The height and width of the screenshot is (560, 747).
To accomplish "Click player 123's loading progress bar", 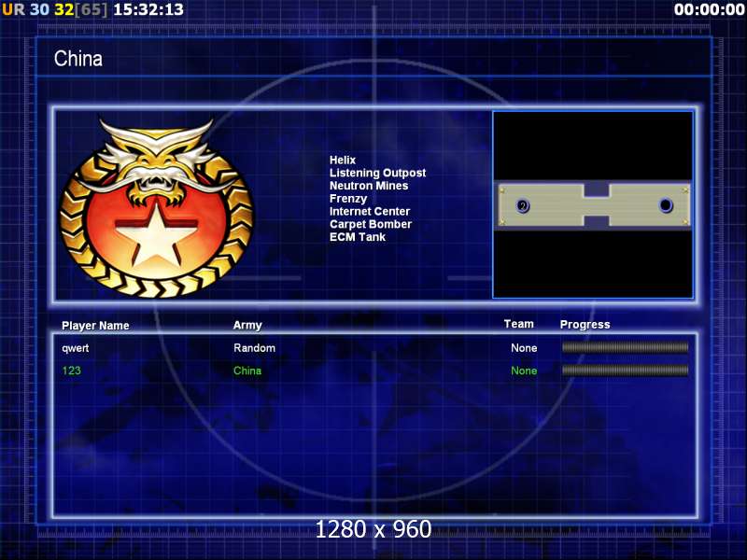I will pyautogui.click(x=625, y=370).
